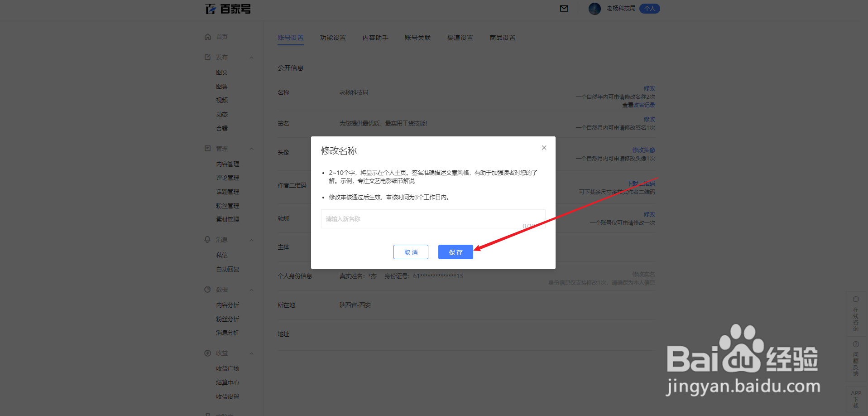868x416 pixels.
Task: Click the 老杨科技局 name value in 名称 row
Action: (x=354, y=92)
